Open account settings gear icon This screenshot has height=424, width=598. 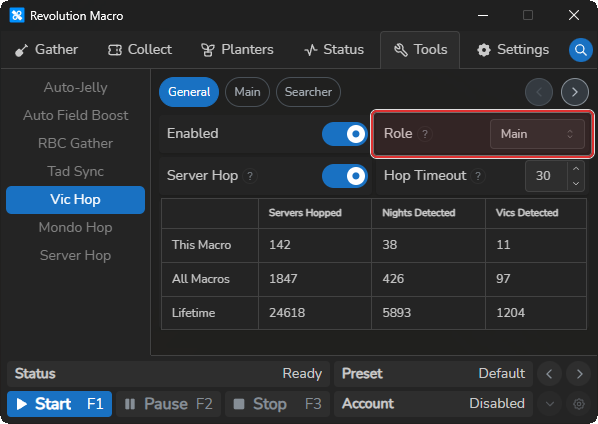[x=579, y=404]
